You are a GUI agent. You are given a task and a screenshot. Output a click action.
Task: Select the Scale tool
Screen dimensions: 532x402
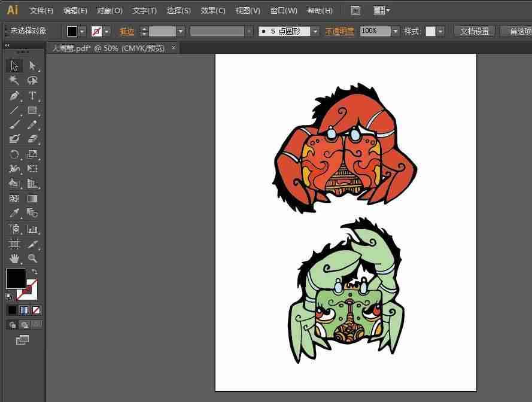pos(32,154)
